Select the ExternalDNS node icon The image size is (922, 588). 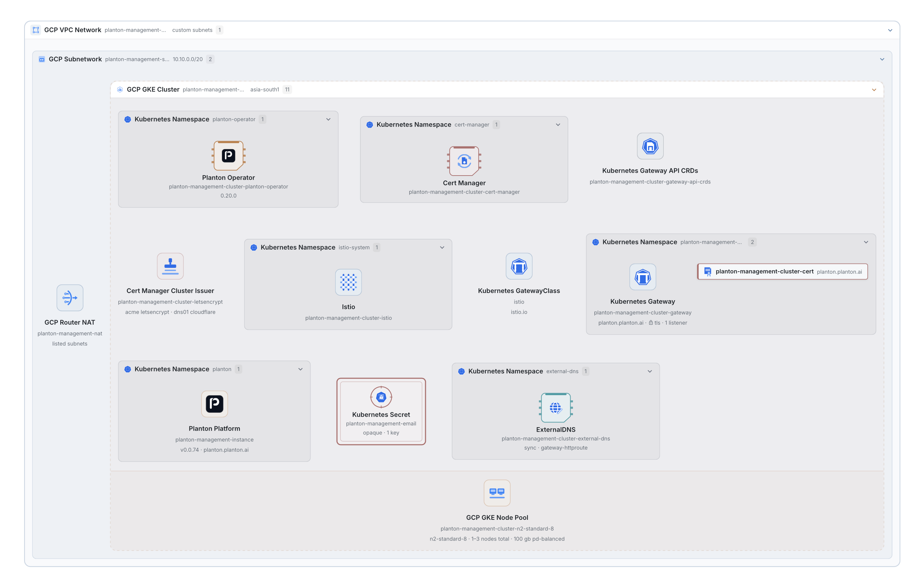tap(555, 408)
